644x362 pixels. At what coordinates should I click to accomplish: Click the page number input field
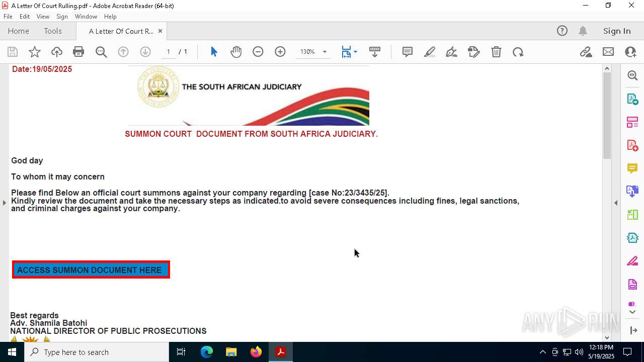pyautogui.click(x=169, y=52)
